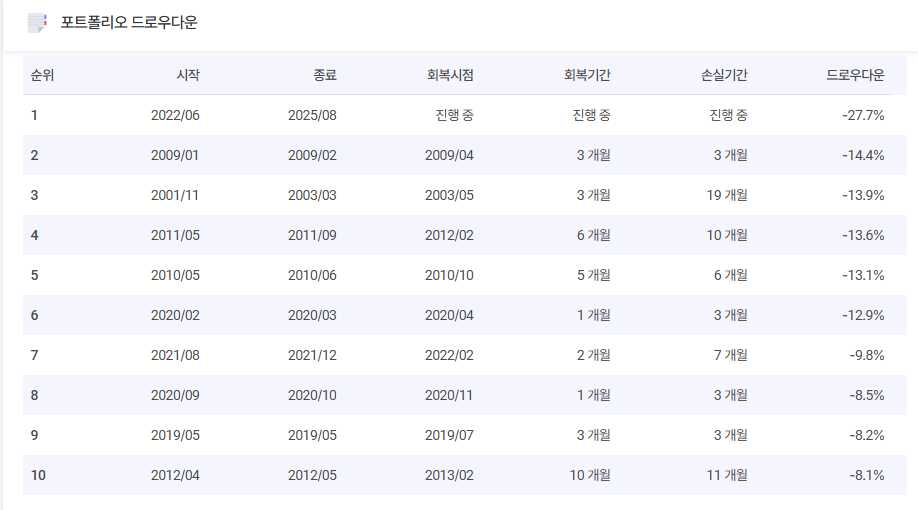Click recovery date 2009/04

(x=449, y=155)
